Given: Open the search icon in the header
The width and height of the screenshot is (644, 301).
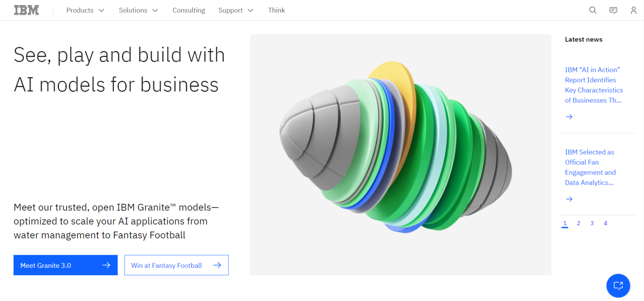Looking at the screenshot, I should tap(593, 10).
